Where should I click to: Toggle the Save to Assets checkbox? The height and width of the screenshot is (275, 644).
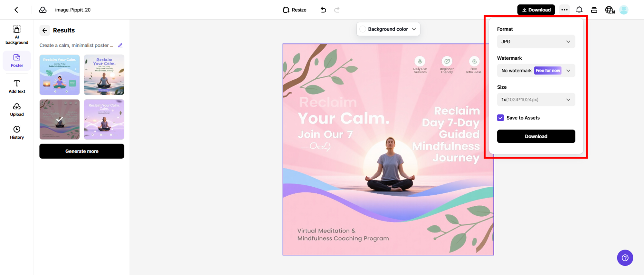[500, 118]
